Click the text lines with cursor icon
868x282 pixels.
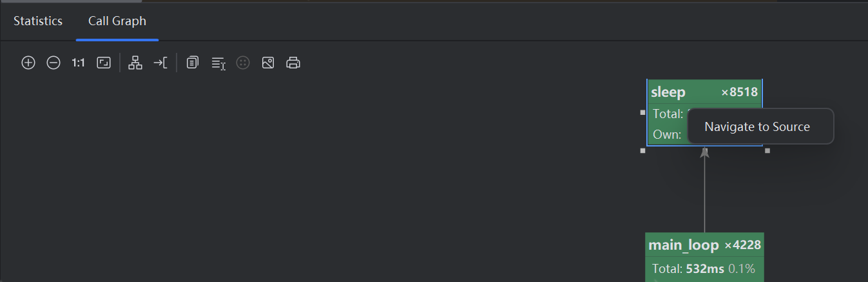pos(218,63)
